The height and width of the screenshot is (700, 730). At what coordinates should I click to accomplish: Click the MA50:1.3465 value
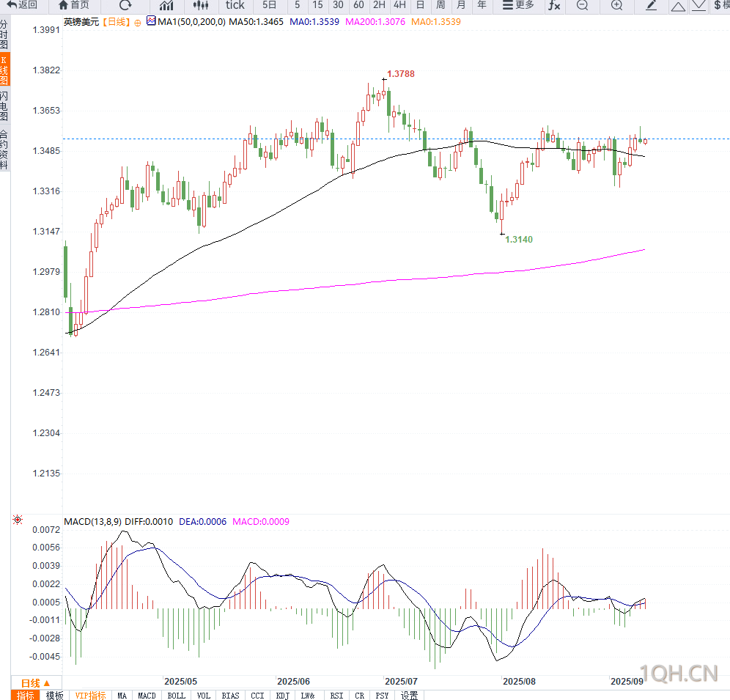[256, 22]
